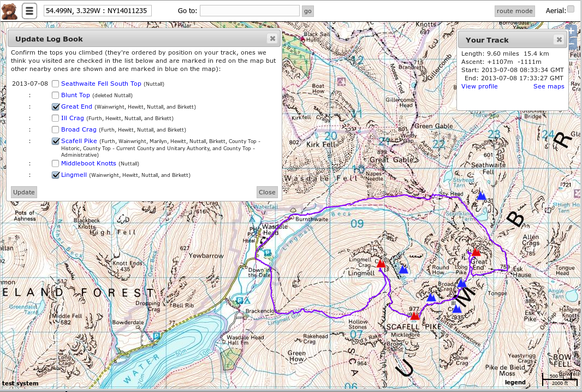The image size is (582, 392).
Task: Click the teddy bear logo icon
Action: (9, 11)
